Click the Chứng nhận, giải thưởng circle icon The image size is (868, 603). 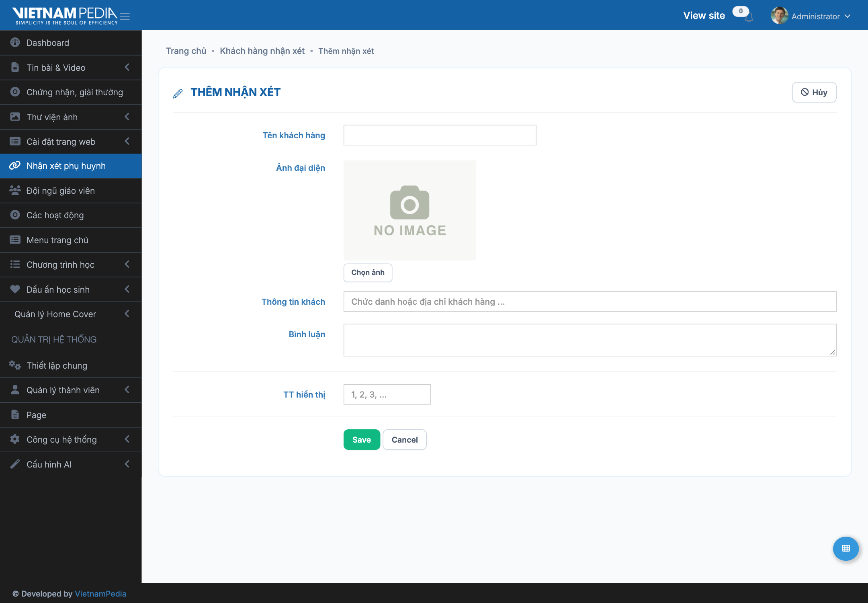click(x=15, y=92)
